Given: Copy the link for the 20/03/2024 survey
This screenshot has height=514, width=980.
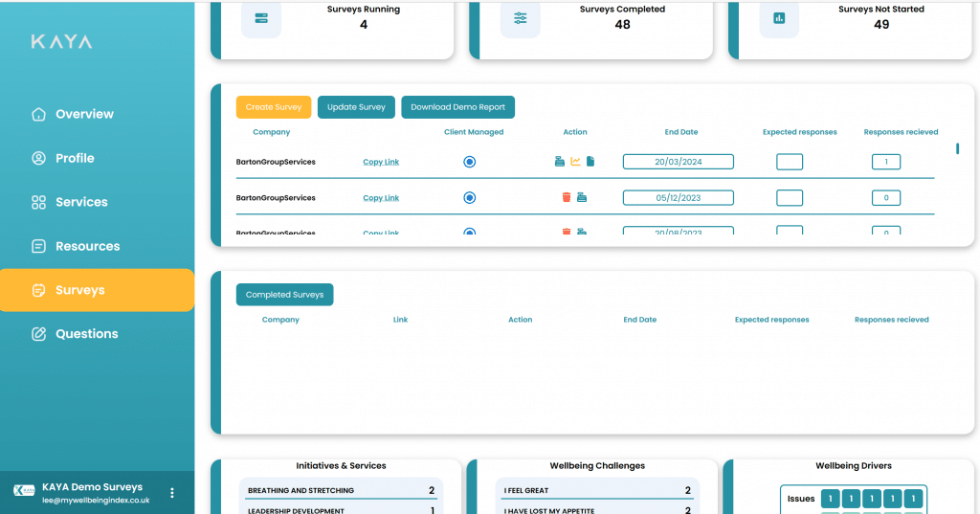Looking at the screenshot, I should (x=381, y=162).
